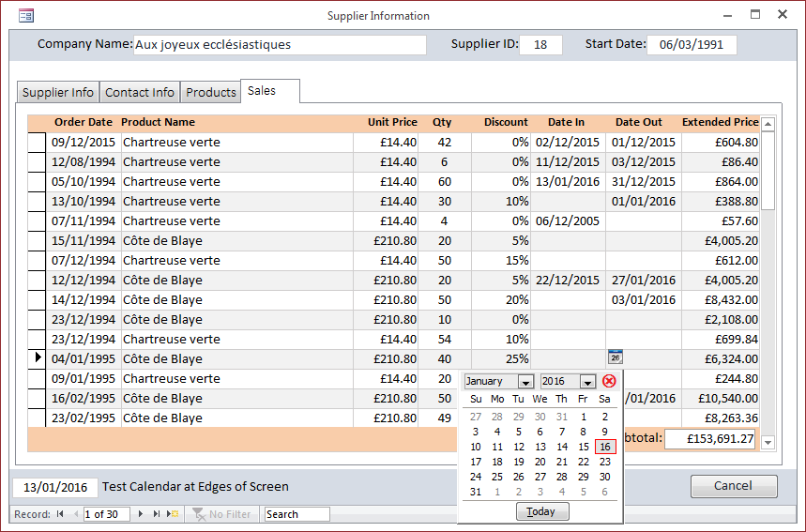This screenshot has height=532, width=806.
Task: Click the scroll up arrow of sales list
Action: (x=768, y=124)
